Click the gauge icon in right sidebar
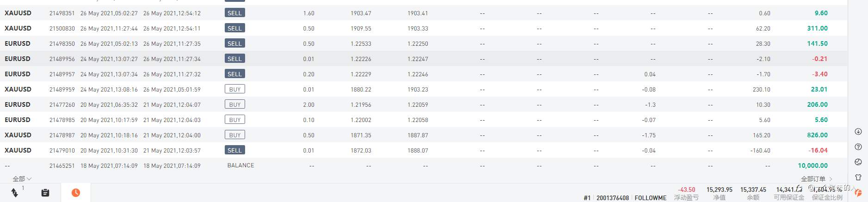This screenshot has width=868, height=202. [858, 162]
